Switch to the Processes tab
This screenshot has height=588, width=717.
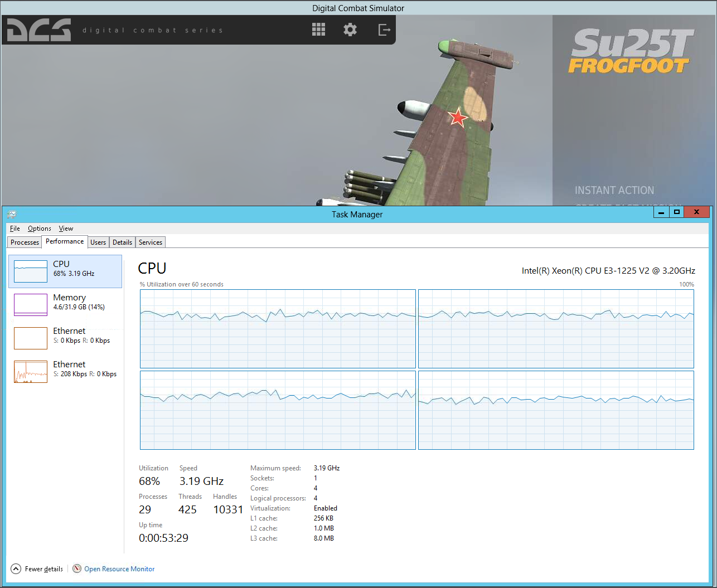point(25,242)
